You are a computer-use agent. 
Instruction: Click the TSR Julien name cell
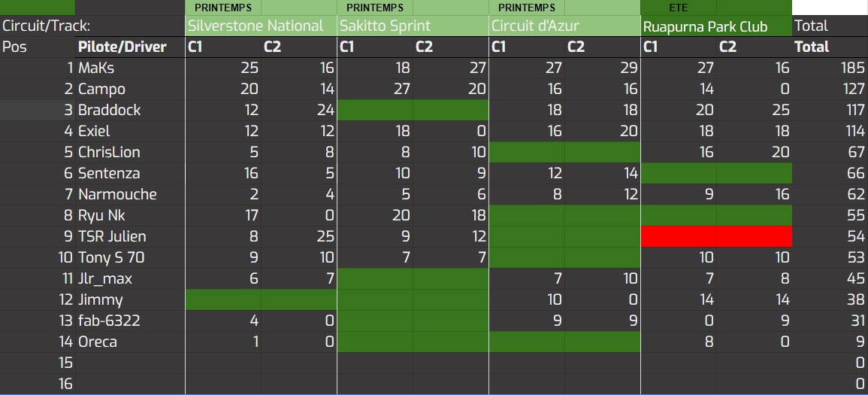[112, 236]
